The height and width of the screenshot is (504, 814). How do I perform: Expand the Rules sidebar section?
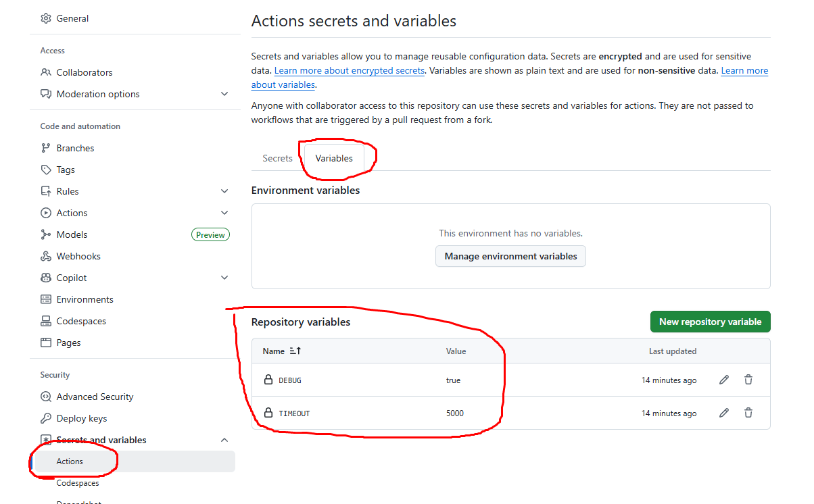pos(224,191)
